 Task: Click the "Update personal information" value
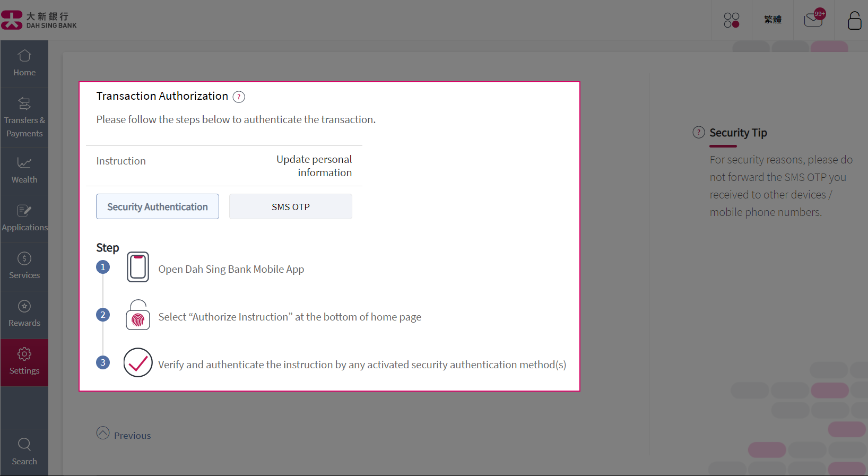click(314, 166)
